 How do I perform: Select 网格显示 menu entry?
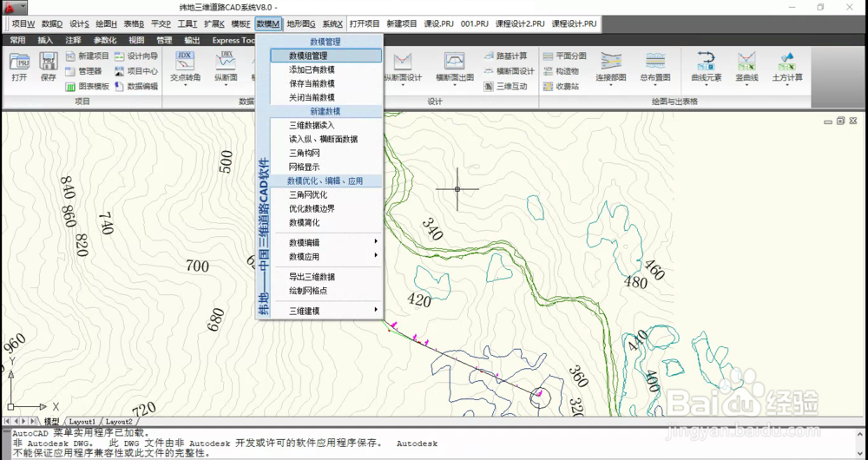(x=326, y=168)
